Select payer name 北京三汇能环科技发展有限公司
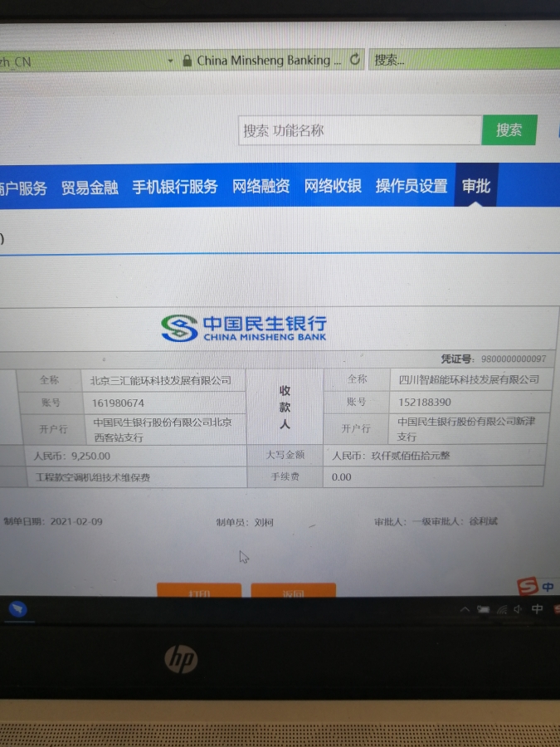The height and width of the screenshot is (747, 560). pyautogui.click(x=160, y=381)
